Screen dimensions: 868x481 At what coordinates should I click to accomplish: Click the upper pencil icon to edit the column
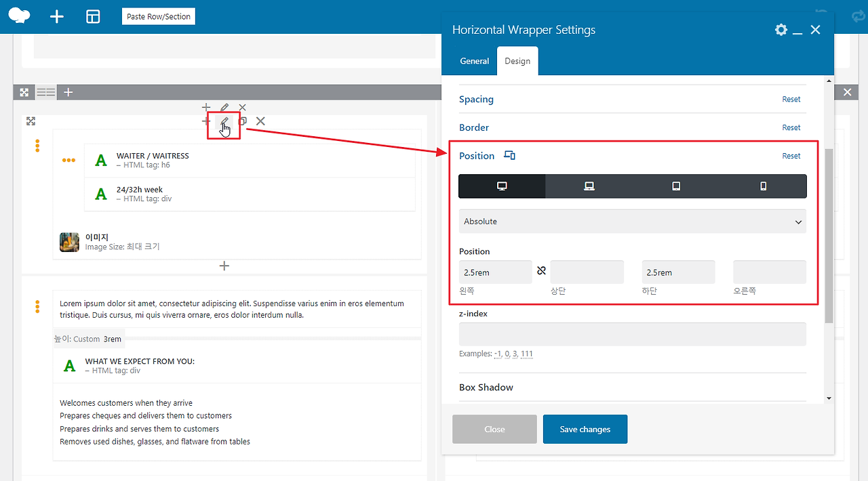pyautogui.click(x=224, y=107)
